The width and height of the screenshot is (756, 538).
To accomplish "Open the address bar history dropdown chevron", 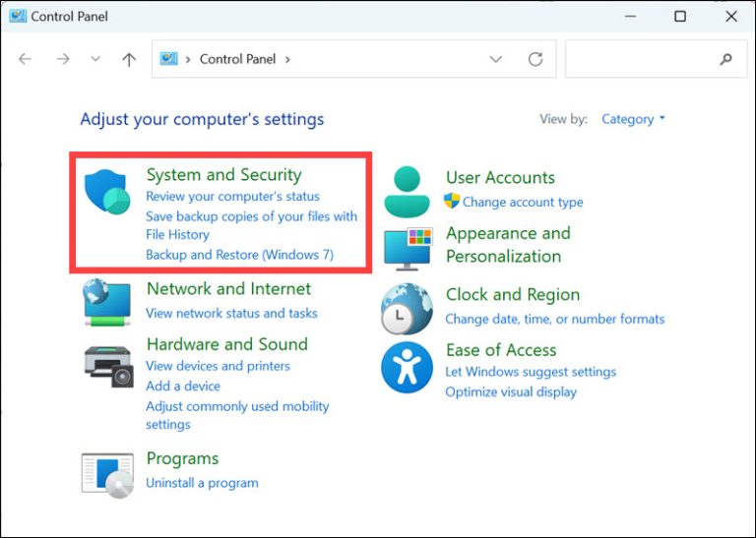I will 496,59.
